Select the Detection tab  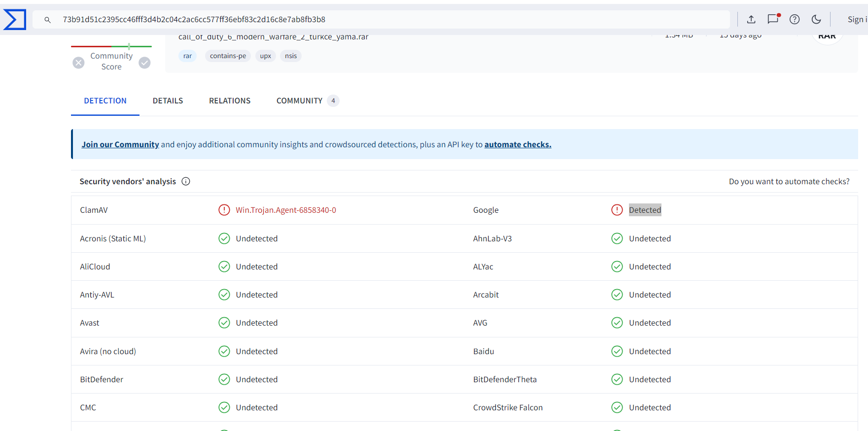[x=105, y=100]
